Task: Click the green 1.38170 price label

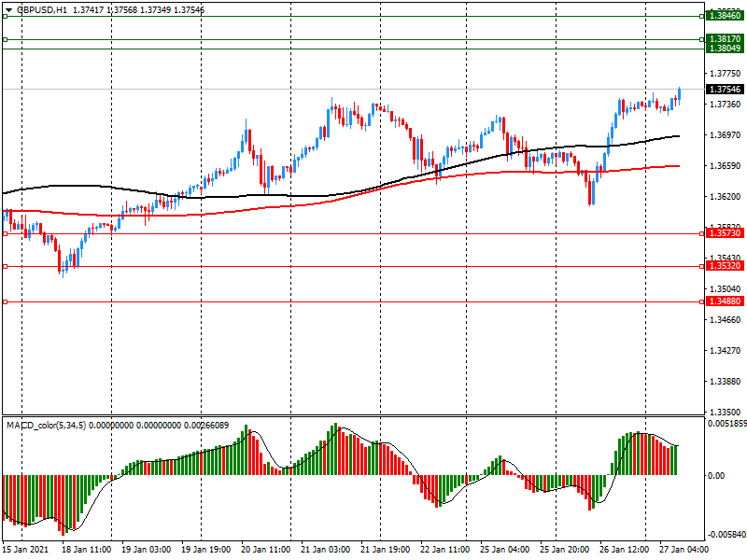Action: 725,38
